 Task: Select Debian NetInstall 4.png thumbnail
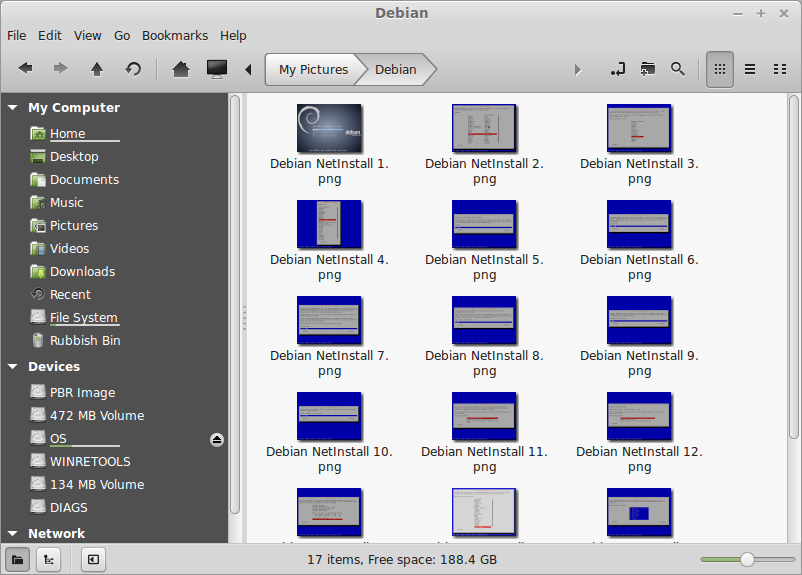click(329, 224)
